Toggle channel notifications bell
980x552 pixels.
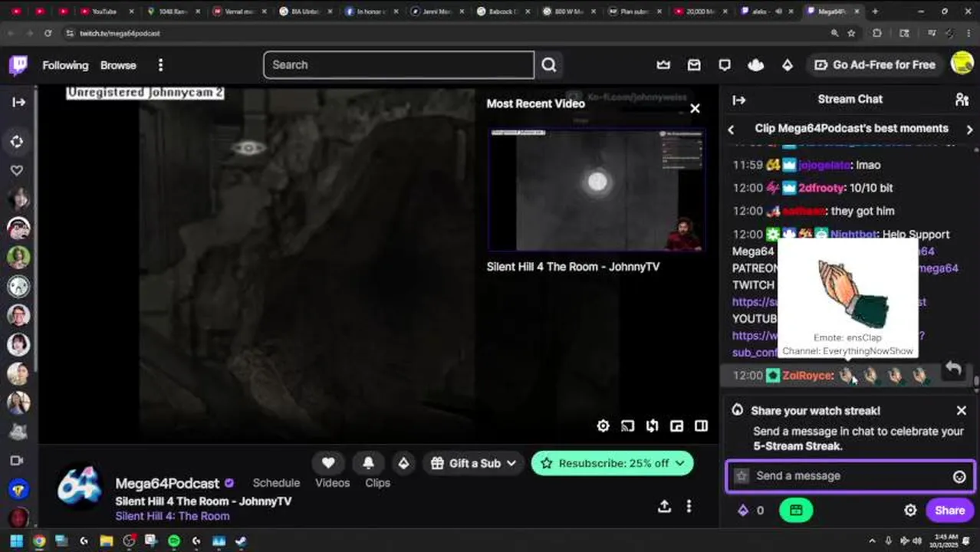coord(368,463)
